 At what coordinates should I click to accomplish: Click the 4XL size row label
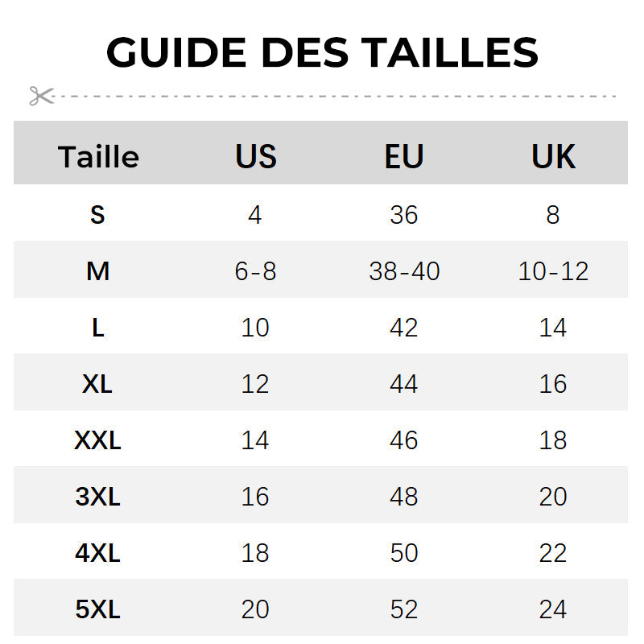coord(97,553)
